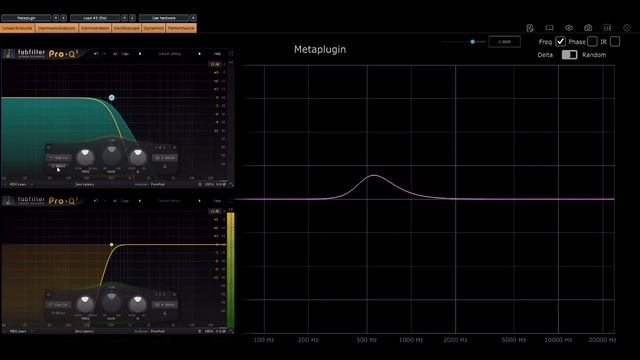Viewport: 640px width, 360px height.
Task: Click the next arrow next to Metaplugin dropdown
Action: (64, 18)
